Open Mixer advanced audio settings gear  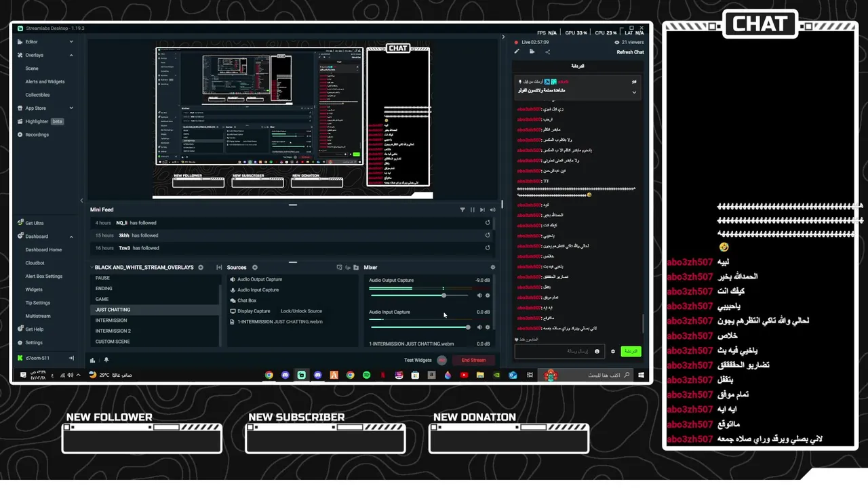pos(493,268)
